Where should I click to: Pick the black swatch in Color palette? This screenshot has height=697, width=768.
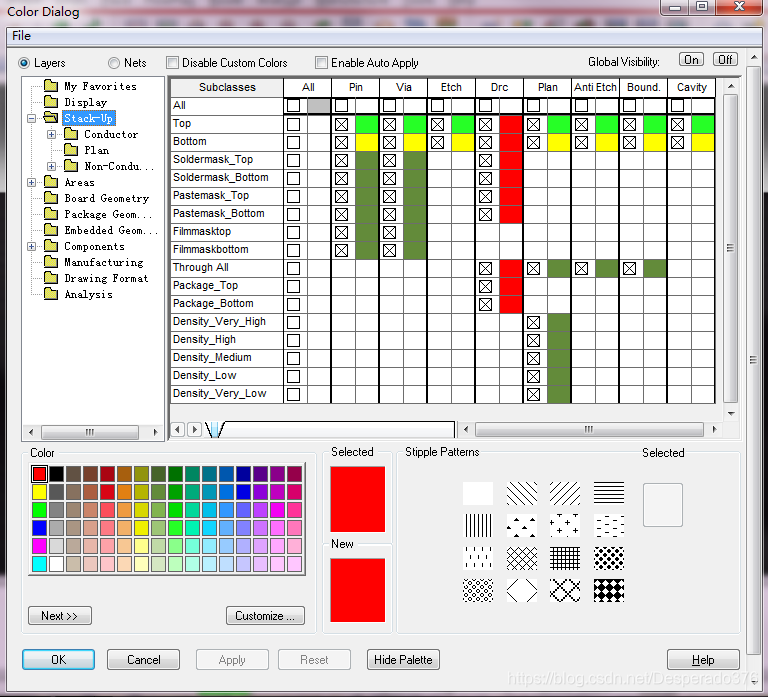click(x=56, y=474)
